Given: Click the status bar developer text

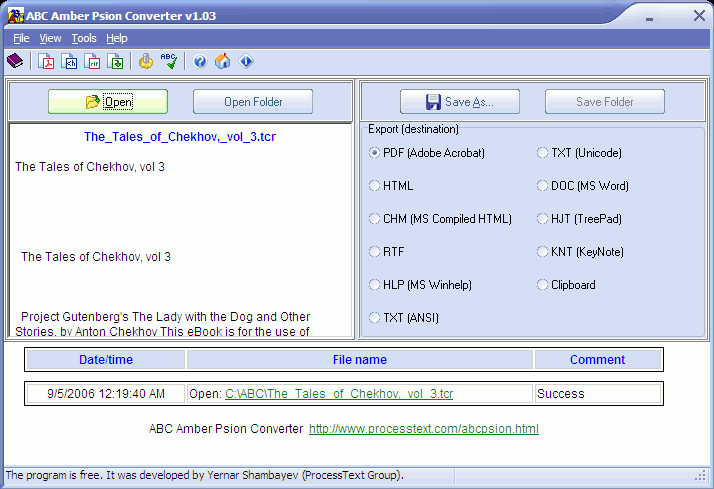Looking at the screenshot, I should (204, 475).
